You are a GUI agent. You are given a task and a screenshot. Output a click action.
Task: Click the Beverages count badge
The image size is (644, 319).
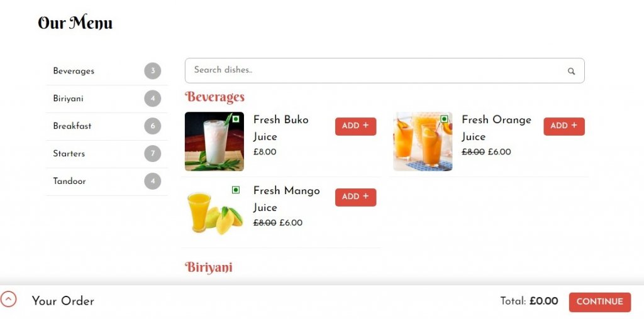[153, 71]
